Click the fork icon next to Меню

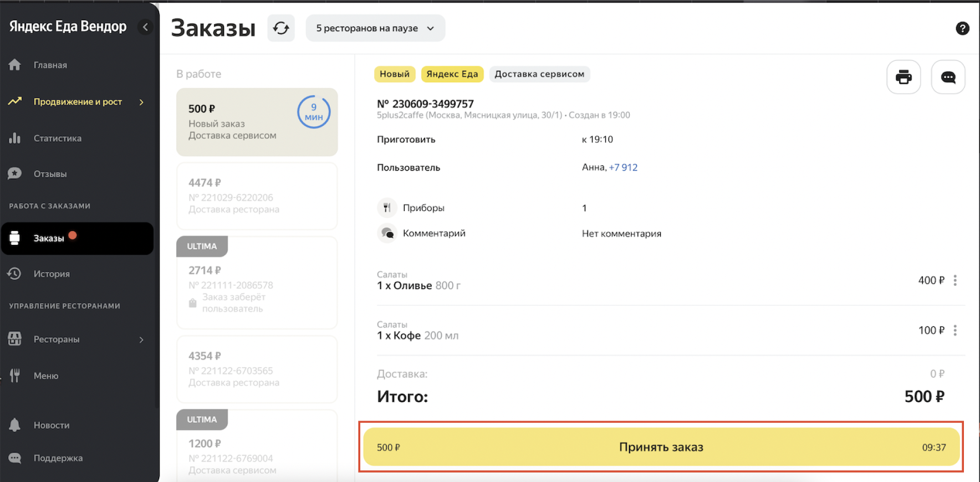pyautogui.click(x=15, y=375)
